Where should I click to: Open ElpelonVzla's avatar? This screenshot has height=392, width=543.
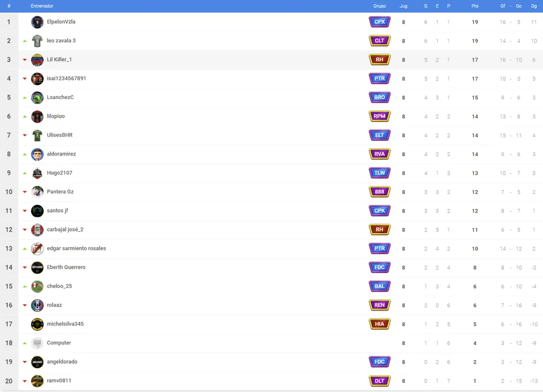[x=37, y=22]
